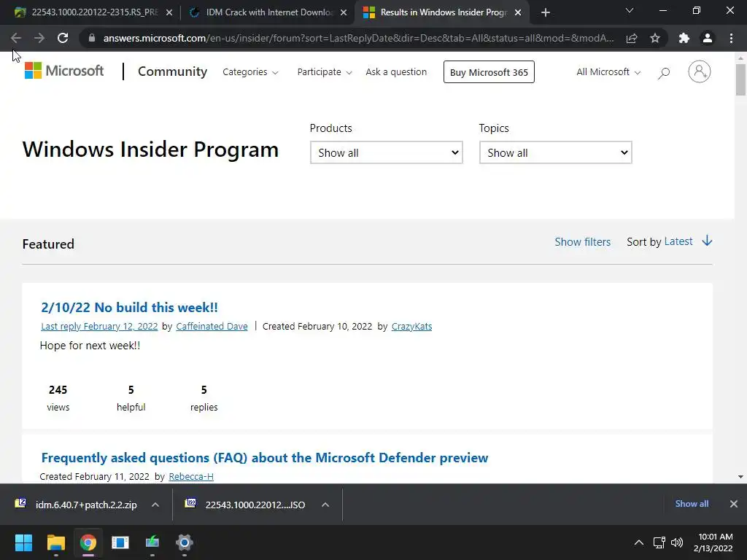747x560 pixels.
Task: Click the Buy Microsoft 365 button
Action: coord(489,72)
